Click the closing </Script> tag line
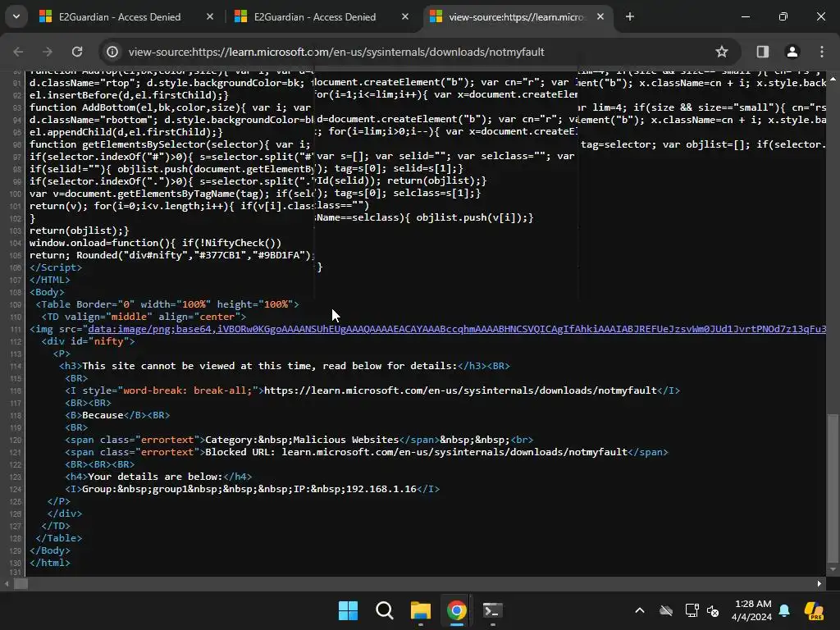This screenshot has height=630, width=840. click(x=56, y=267)
